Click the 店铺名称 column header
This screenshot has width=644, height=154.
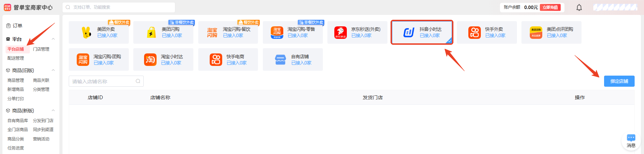[x=160, y=97]
